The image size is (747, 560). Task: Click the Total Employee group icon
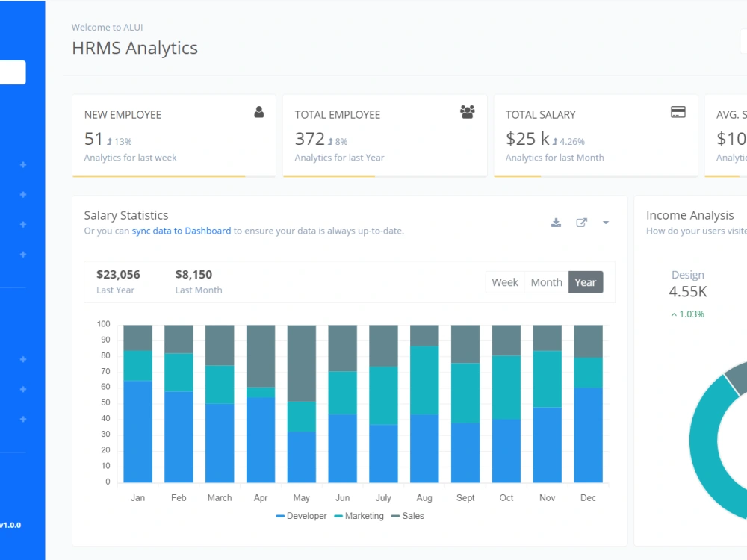(468, 112)
